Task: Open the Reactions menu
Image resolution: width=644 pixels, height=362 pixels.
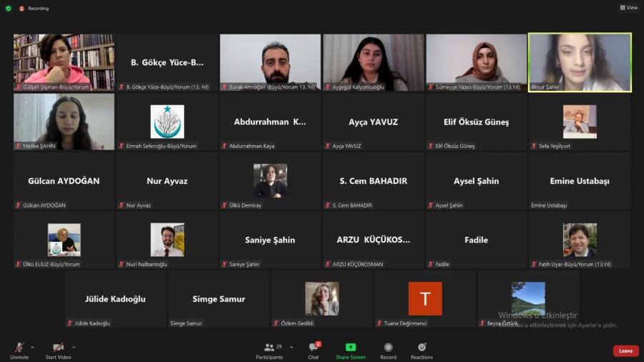Action: 421,350
